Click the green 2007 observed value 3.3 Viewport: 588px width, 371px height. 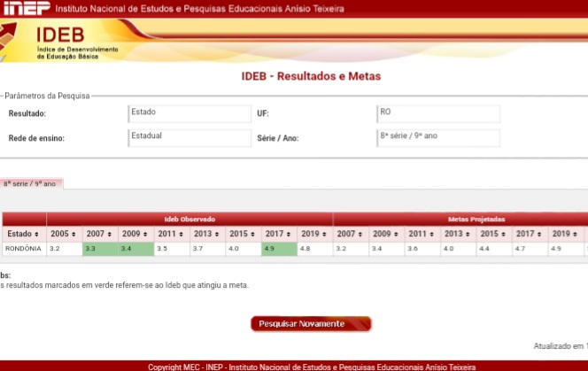click(x=100, y=249)
